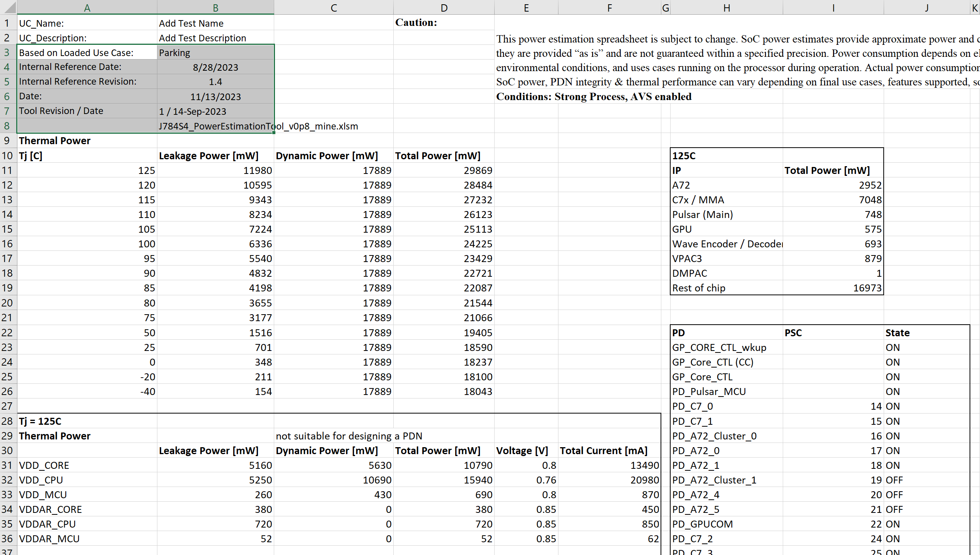This screenshot has width=980, height=555.
Task: Select the DMPAC row label
Action: (x=727, y=273)
